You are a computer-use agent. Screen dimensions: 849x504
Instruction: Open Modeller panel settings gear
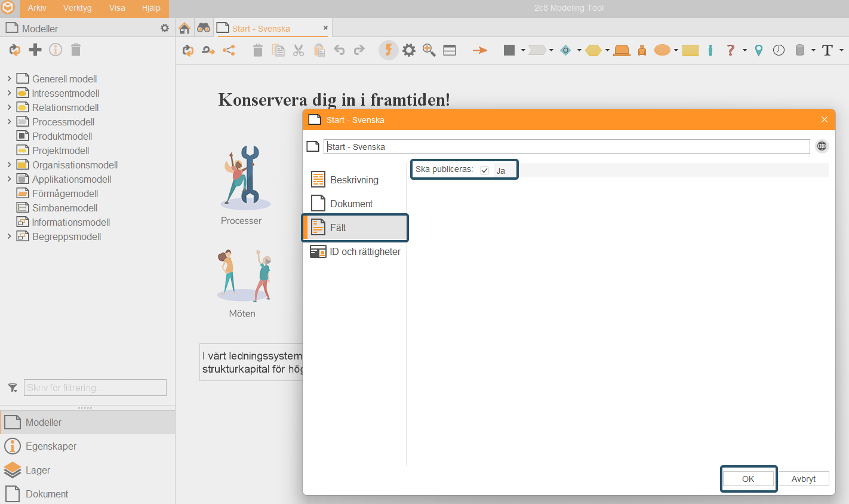coord(165,28)
